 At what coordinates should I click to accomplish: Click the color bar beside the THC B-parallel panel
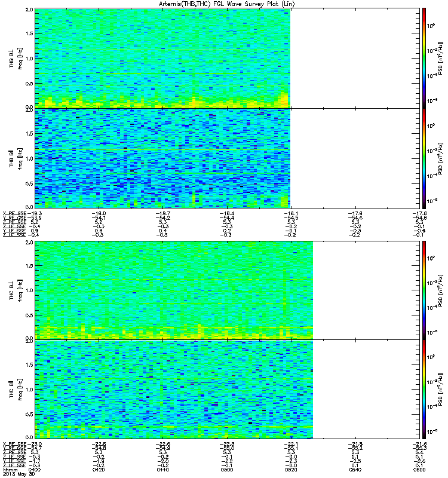(424, 390)
